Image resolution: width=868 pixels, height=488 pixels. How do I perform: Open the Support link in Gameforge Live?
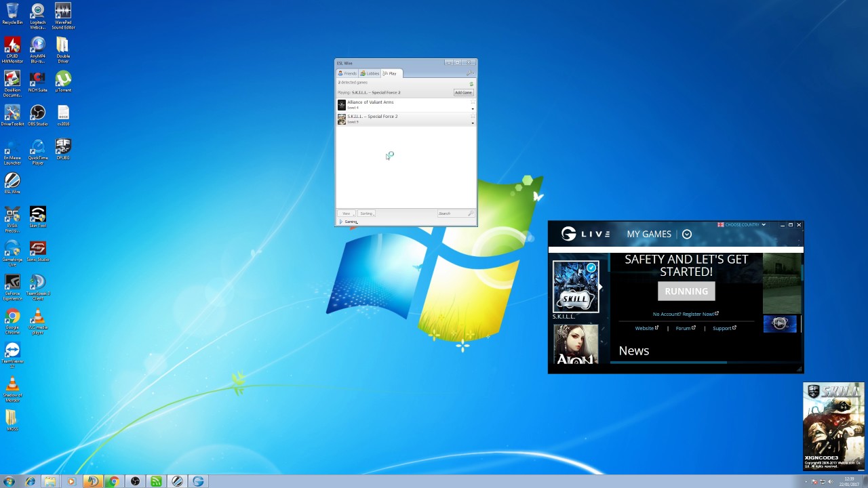pyautogui.click(x=724, y=328)
